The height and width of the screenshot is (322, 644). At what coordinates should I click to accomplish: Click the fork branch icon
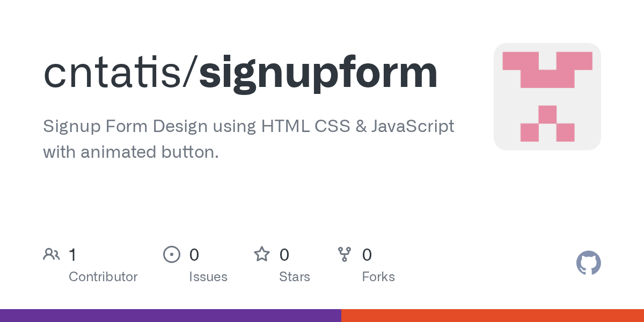click(x=344, y=254)
